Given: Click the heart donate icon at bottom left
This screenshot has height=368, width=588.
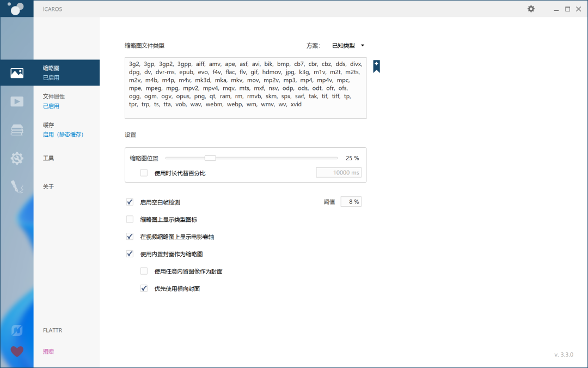Looking at the screenshot, I should coord(17,352).
